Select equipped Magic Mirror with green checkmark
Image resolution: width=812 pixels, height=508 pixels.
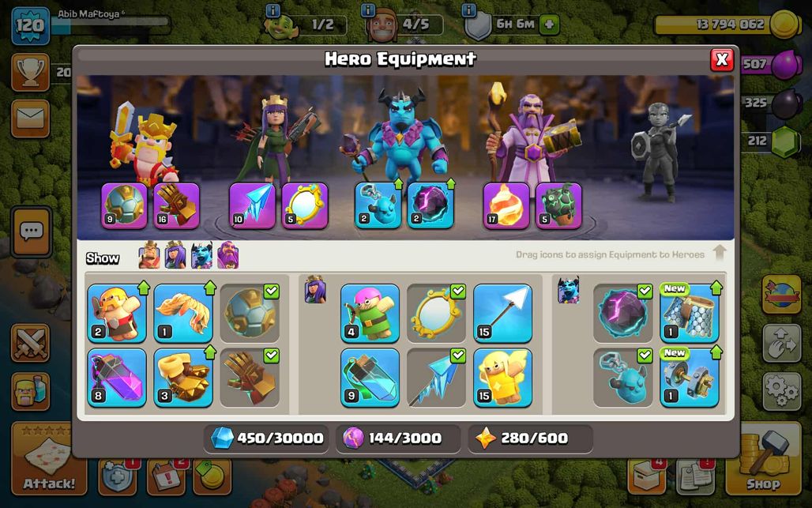[x=436, y=313]
